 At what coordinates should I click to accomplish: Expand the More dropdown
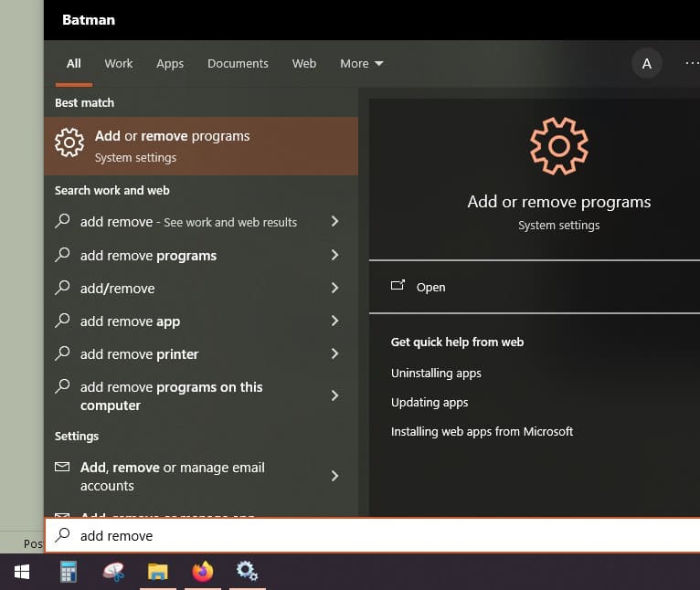click(362, 63)
